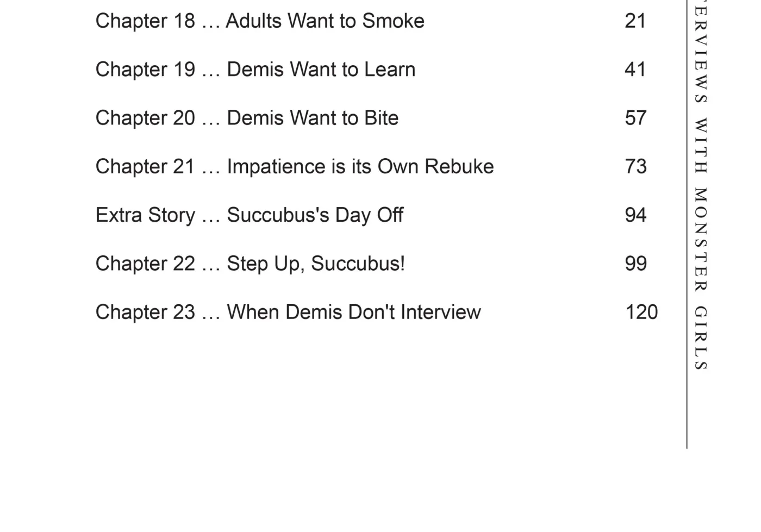The height and width of the screenshot is (532, 761).
Task: Select page number 94
Action: tap(636, 215)
